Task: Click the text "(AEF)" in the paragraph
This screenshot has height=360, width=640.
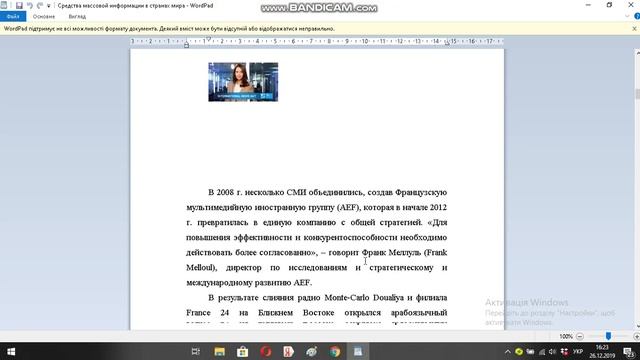Action: point(348,207)
